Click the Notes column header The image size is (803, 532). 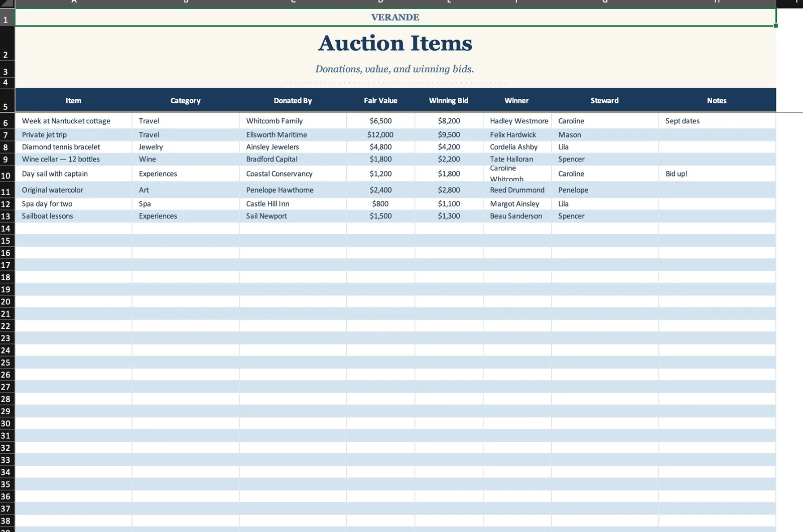coord(717,100)
